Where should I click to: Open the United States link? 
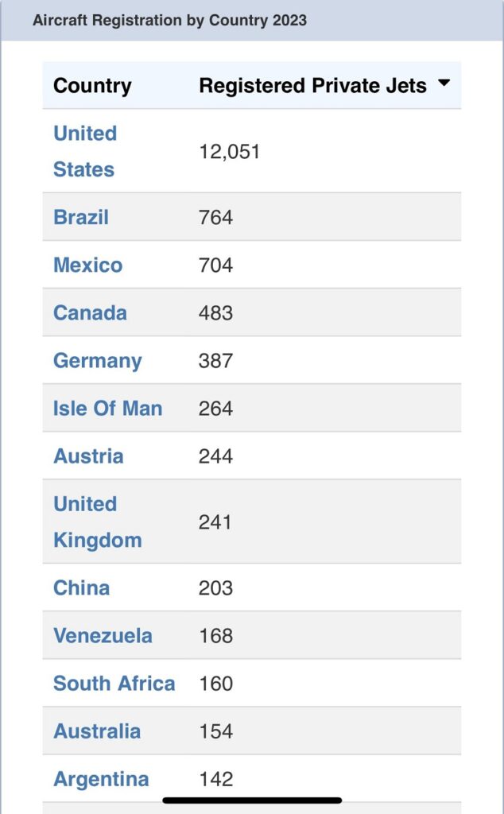85,151
